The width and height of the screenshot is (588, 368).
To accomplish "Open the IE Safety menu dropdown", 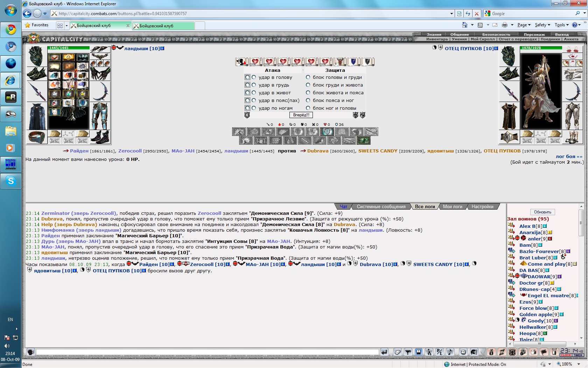I will (542, 25).
